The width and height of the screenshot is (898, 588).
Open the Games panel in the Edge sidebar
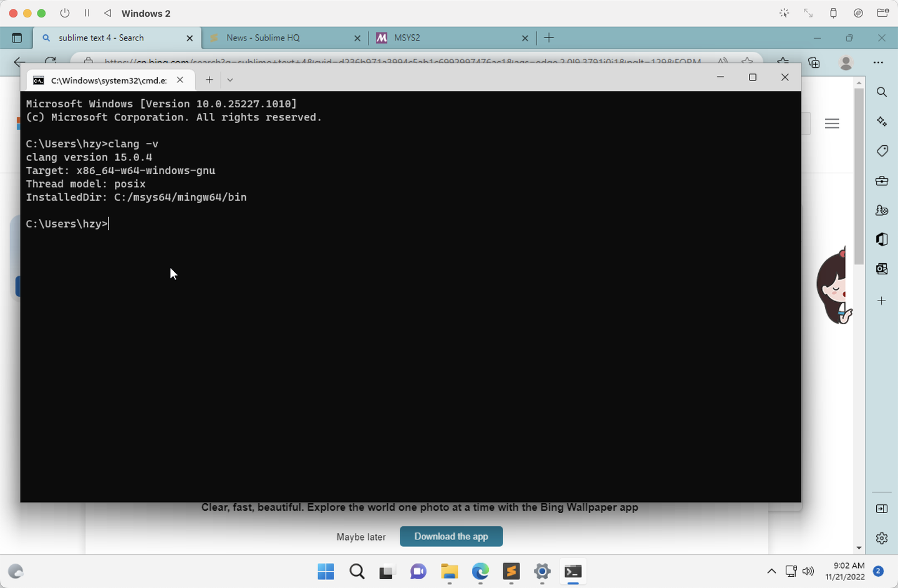[x=881, y=210]
